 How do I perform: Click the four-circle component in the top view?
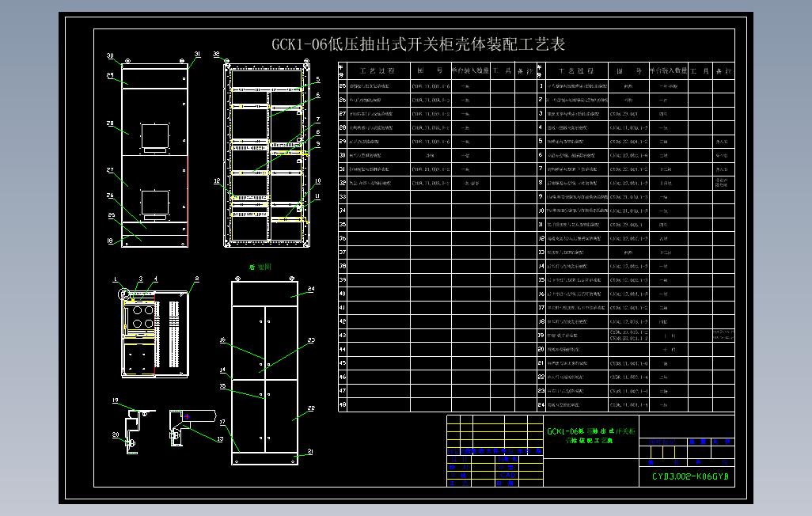tap(143, 317)
